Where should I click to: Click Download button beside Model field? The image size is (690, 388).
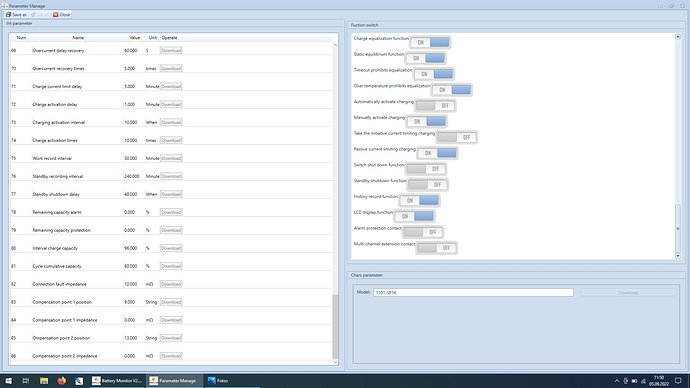[628, 293]
